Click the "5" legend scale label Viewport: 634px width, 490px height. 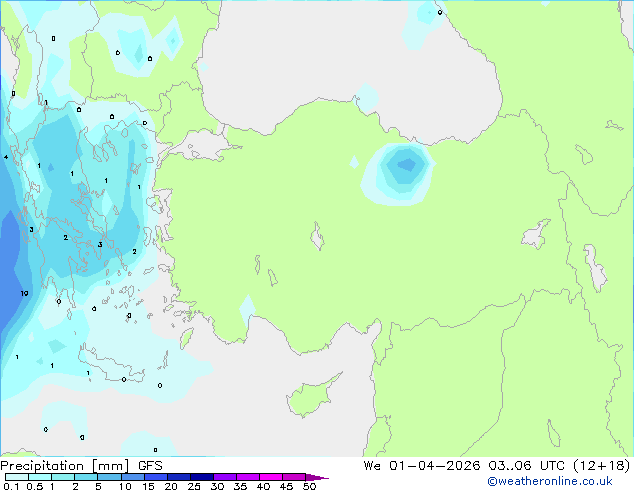coord(98,486)
